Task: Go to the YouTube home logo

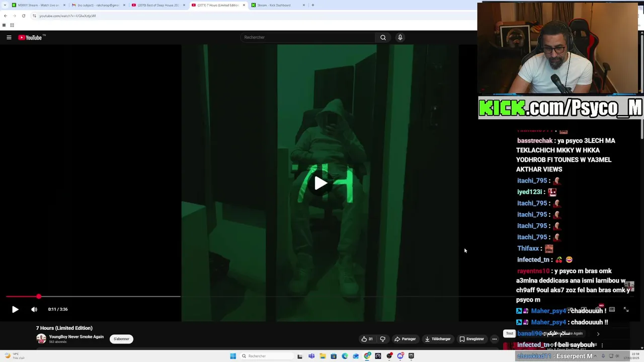Action: (x=32, y=37)
